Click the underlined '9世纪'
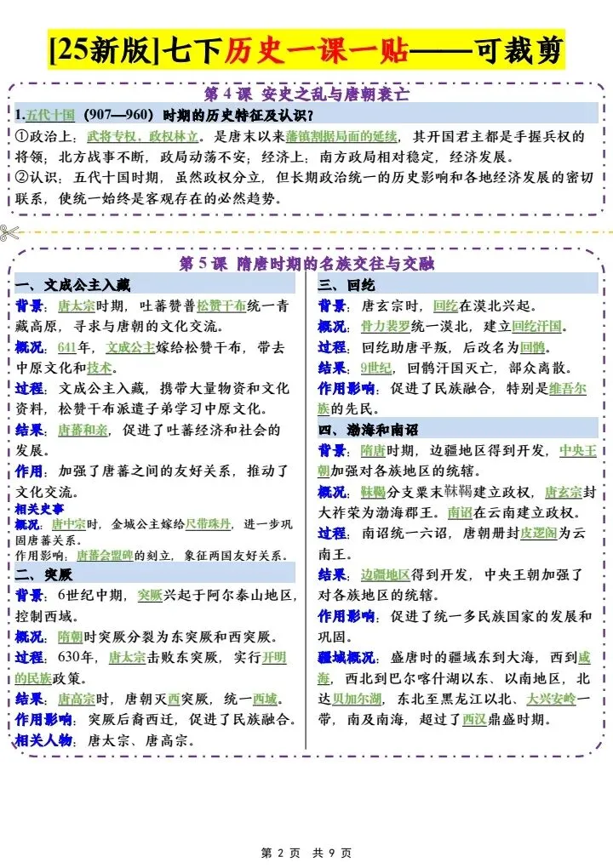613x868 pixels. click(376, 368)
